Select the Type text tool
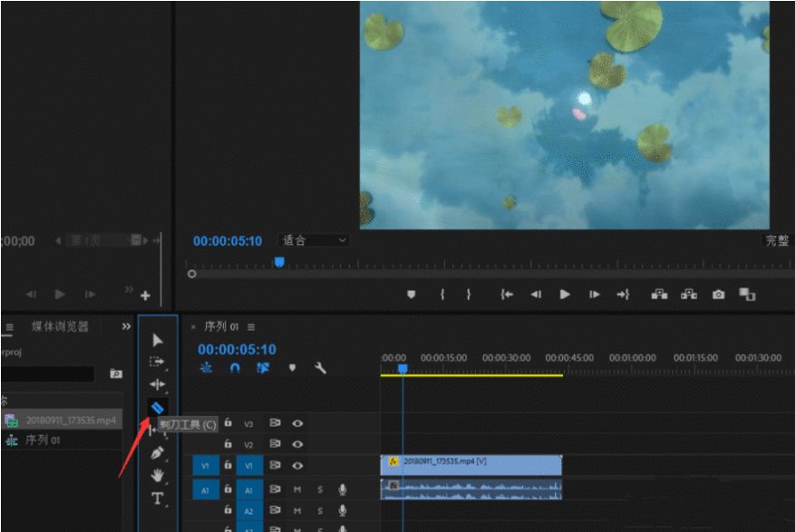795x532 pixels. point(157,498)
